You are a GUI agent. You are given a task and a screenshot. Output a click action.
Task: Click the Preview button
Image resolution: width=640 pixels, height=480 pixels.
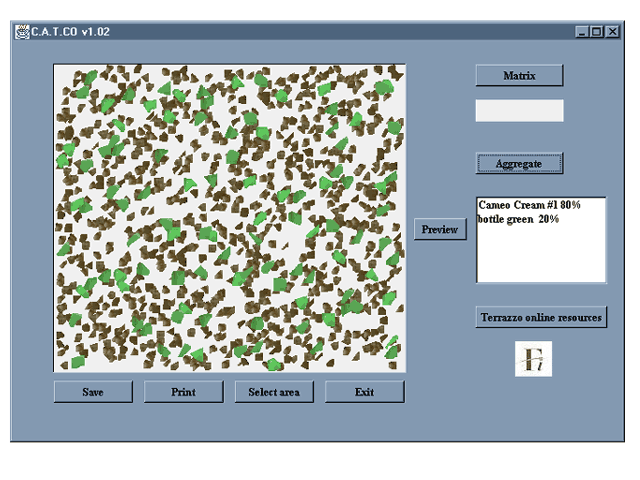(x=440, y=229)
